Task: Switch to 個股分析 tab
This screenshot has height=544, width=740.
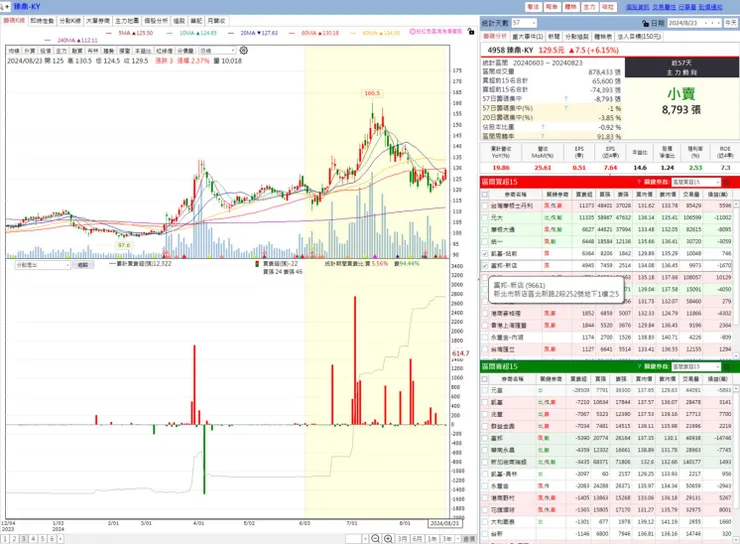Action: [x=156, y=21]
